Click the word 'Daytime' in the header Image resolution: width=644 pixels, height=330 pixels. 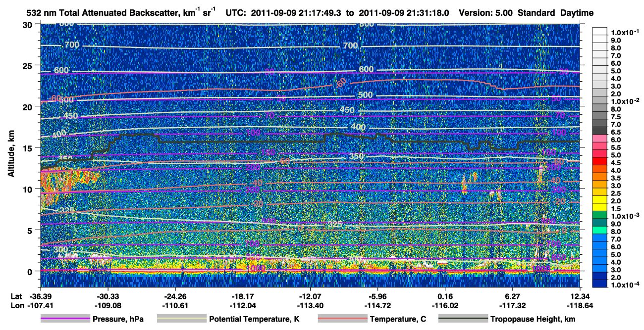577,13
